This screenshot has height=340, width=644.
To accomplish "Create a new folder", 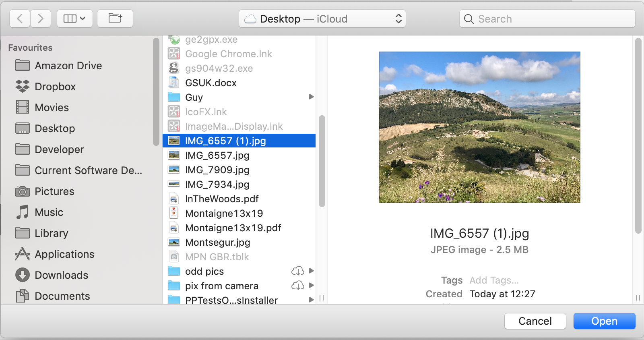I will coord(115,19).
